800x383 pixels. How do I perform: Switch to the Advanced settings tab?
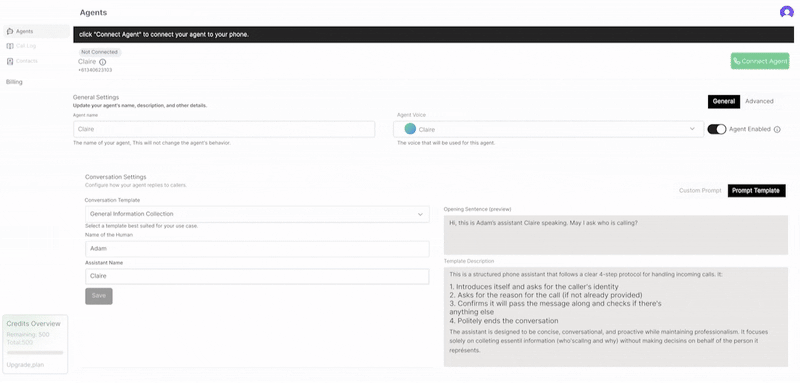tap(759, 101)
